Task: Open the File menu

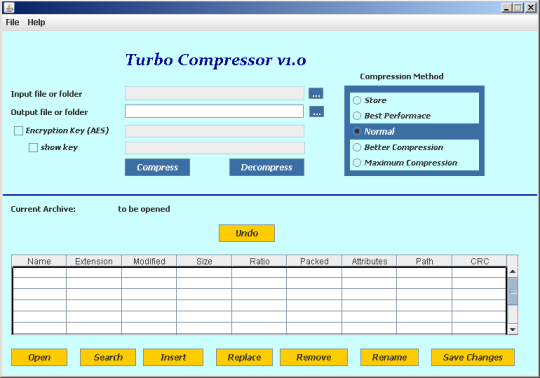Action: pos(12,22)
